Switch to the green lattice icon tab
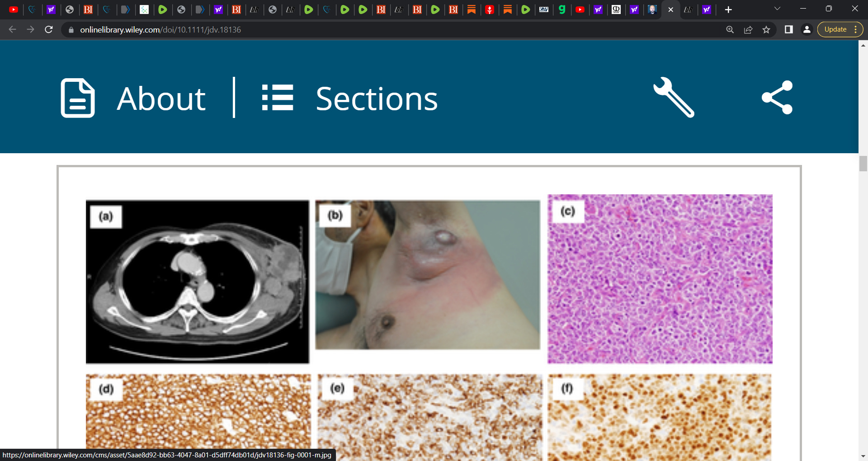868x461 pixels. pyautogui.click(x=144, y=9)
